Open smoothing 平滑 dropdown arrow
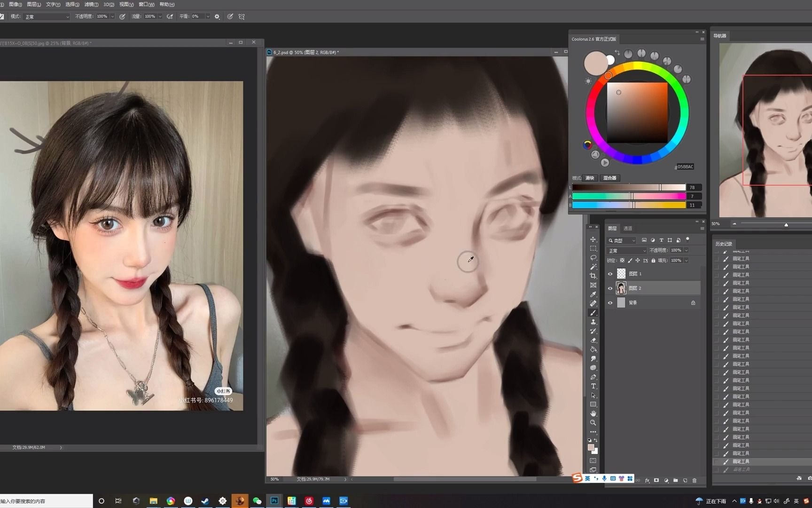Screen dimensions: 812x508 (208, 16)
